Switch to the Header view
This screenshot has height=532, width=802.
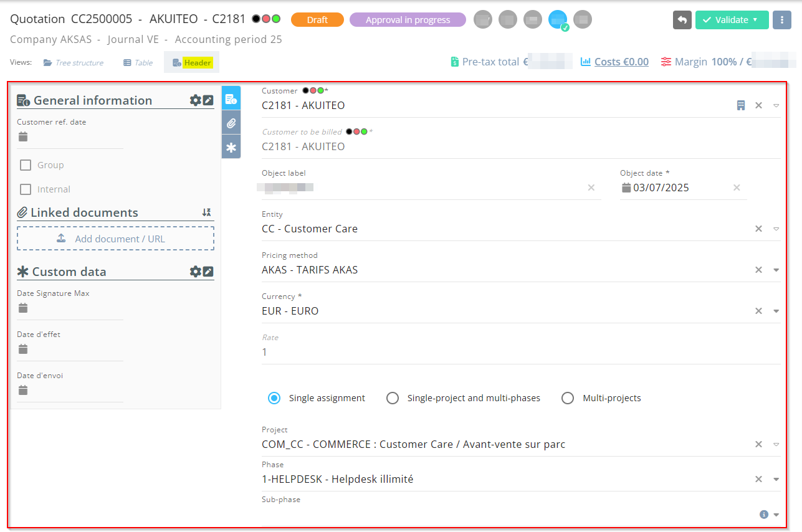[192, 62]
